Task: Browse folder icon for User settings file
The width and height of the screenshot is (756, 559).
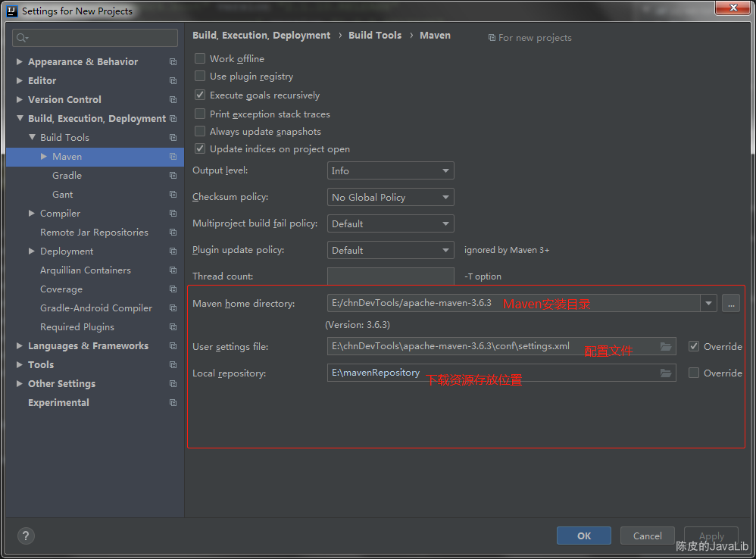Action: tap(666, 346)
